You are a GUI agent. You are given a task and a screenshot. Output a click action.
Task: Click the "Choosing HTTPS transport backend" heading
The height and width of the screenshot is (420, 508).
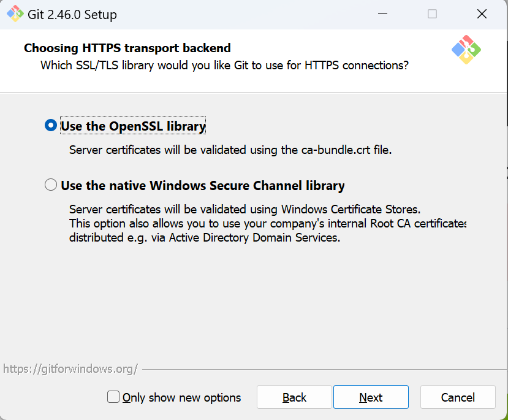click(127, 48)
